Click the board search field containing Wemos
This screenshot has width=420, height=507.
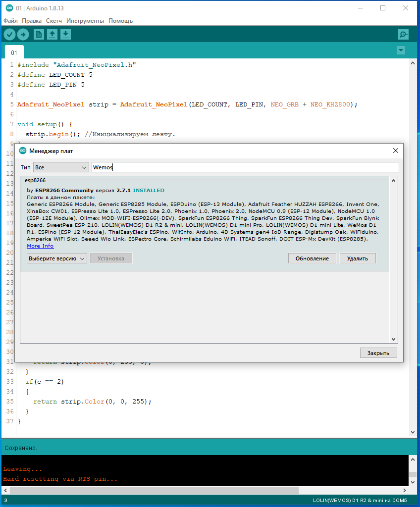(x=245, y=167)
